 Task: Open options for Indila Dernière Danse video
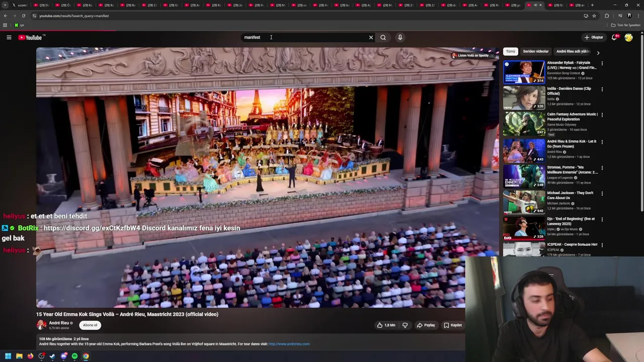(602, 89)
